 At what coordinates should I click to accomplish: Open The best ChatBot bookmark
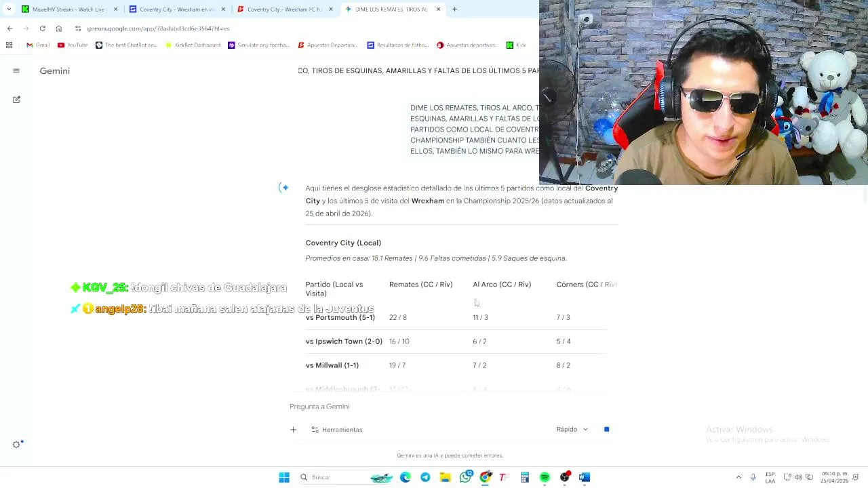click(127, 45)
